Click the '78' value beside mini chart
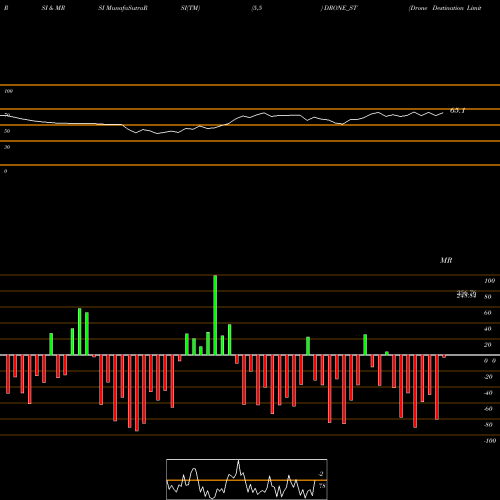500x500 pixels. point(322,486)
